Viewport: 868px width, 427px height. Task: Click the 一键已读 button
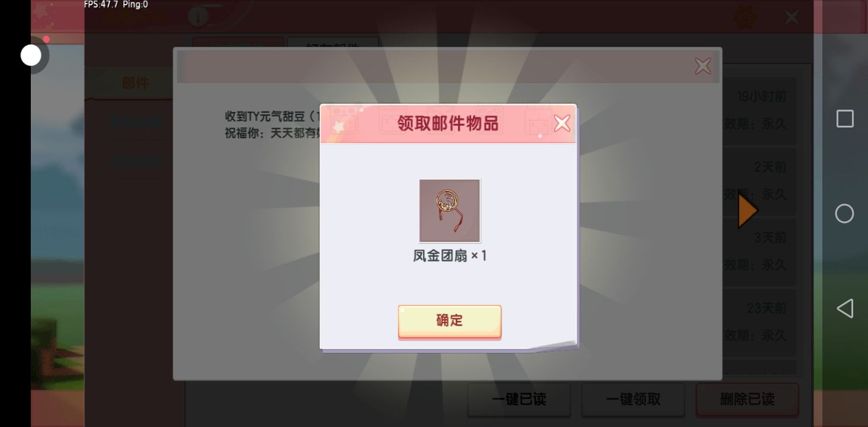[x=519, y=399]
